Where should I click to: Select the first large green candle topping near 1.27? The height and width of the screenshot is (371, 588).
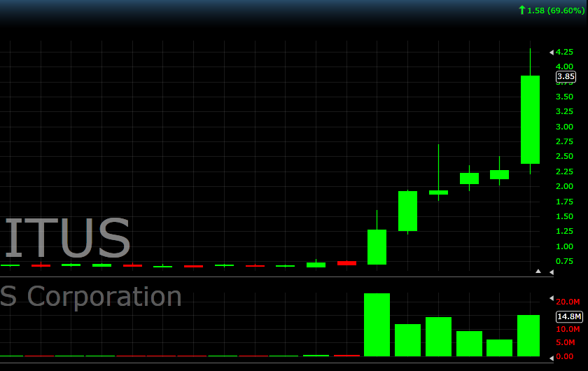click(377, 247)
